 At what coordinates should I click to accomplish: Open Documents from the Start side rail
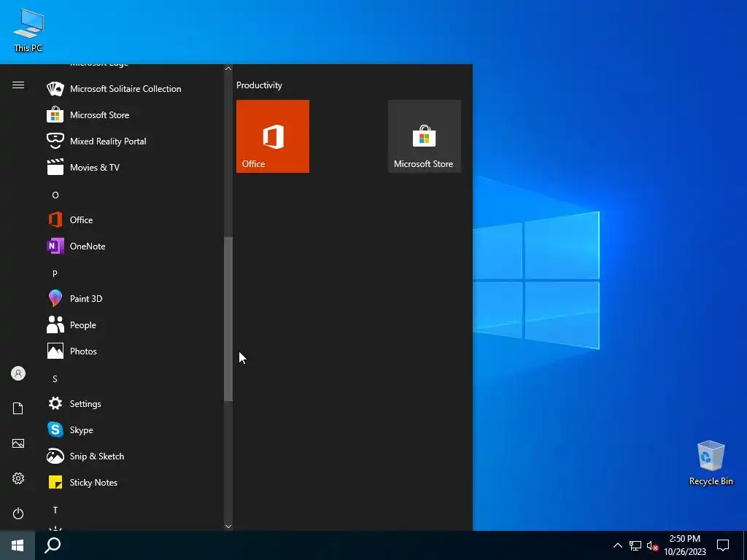18,408
